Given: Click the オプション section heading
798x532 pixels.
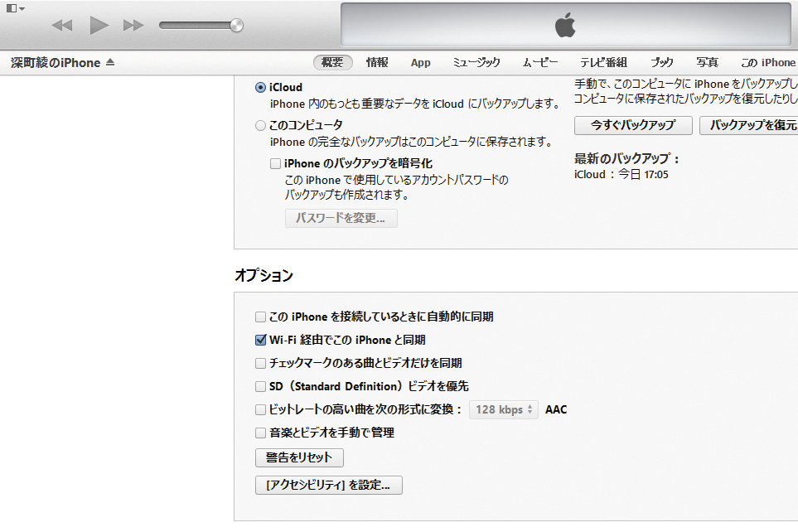Looking at the screenshot, I should [x=264, y=275].
